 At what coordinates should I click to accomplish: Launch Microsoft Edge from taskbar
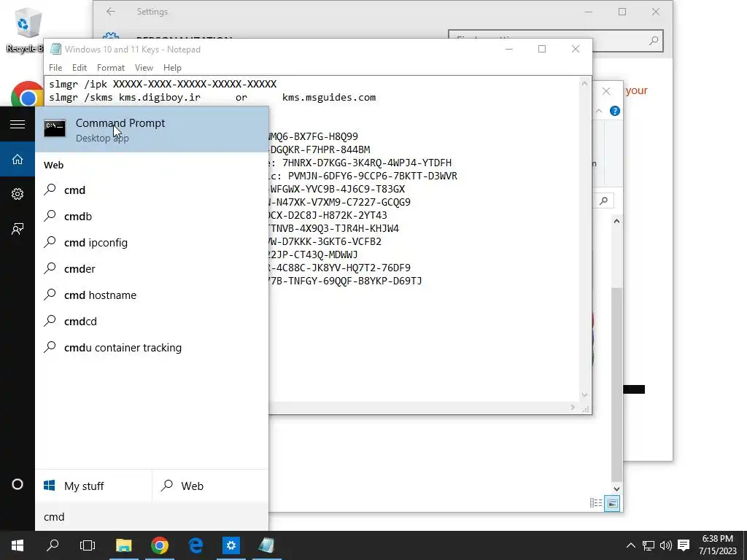(196, 545)
